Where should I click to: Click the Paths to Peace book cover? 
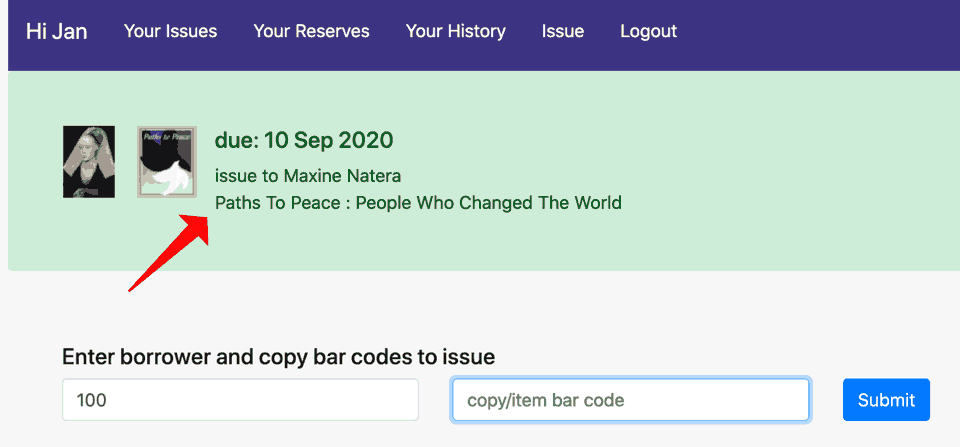pos(166,162)
